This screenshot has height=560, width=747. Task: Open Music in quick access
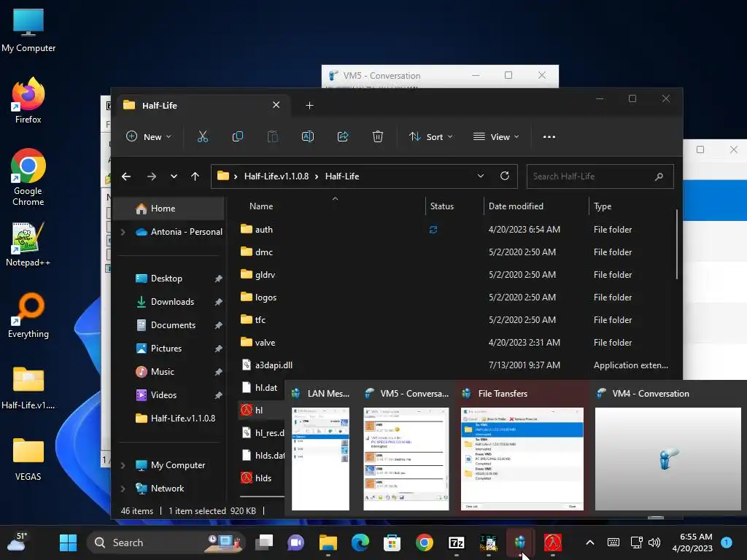pos(162,372)
